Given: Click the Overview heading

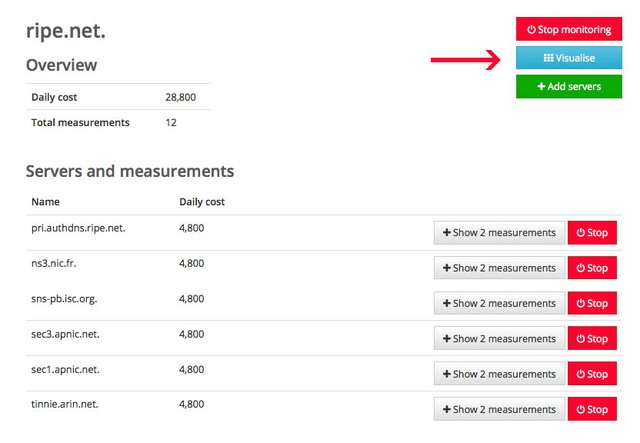Looking at the screenshot, I should click(62, 65).
